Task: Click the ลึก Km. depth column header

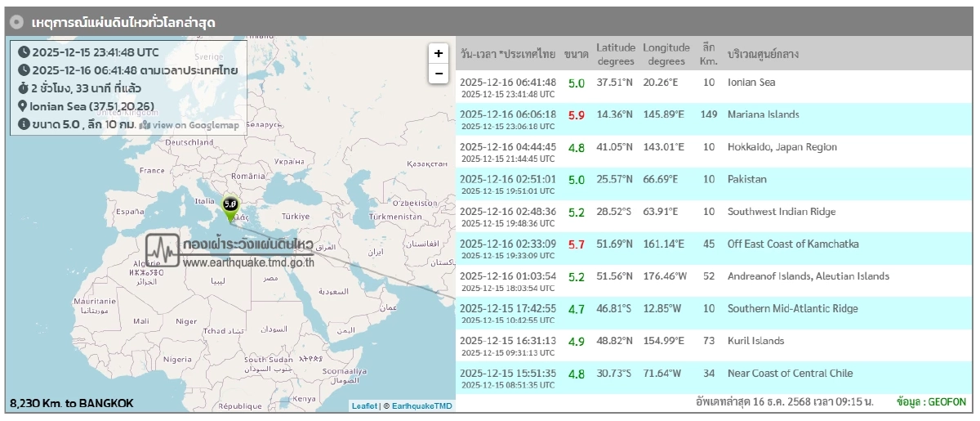Action: tap(708, 54)
